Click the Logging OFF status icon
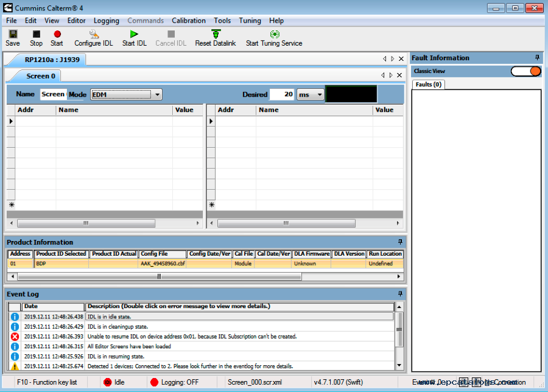Viewport: 548px width, 392px height. coord(154,382)
